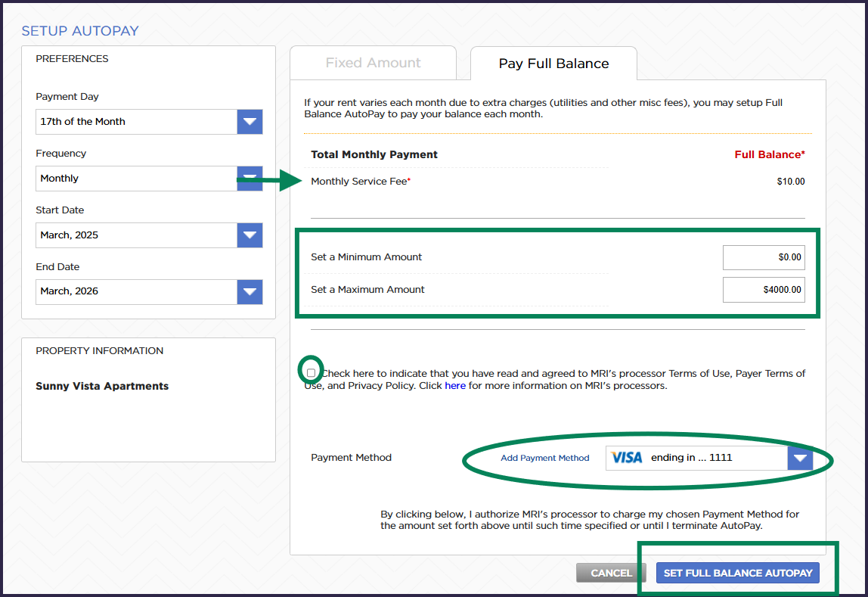Screen dimensions: 868x597
Task: Open the 'here' link for MRI's processors
Action: pyautogui.click(x=455, y=385)
